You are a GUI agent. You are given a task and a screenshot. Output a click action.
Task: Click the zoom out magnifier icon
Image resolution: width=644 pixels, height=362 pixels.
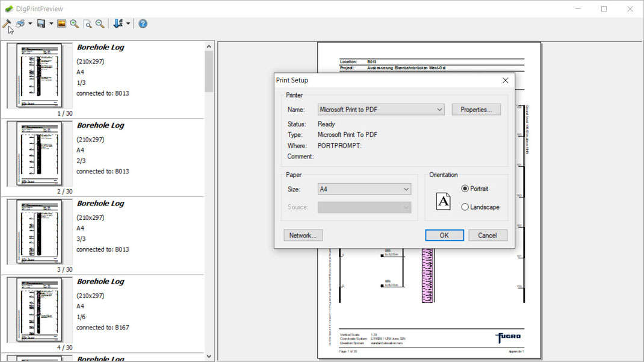tap(100, 24)
